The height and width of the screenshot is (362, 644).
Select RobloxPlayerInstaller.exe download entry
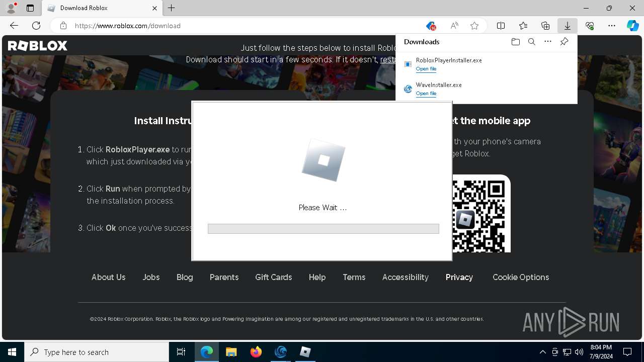click(486, 64)
